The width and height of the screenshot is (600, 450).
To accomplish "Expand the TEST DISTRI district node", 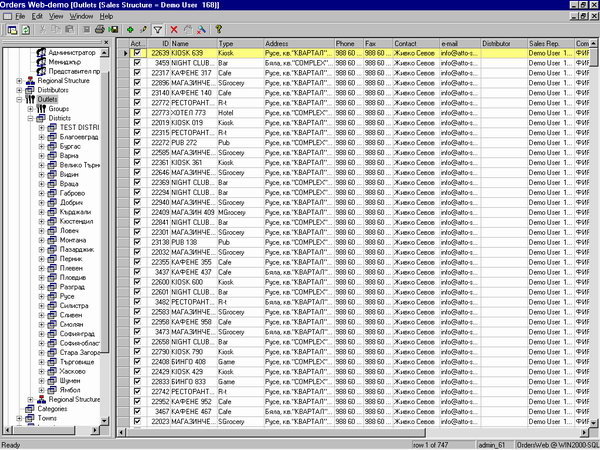I will [41, 128].
